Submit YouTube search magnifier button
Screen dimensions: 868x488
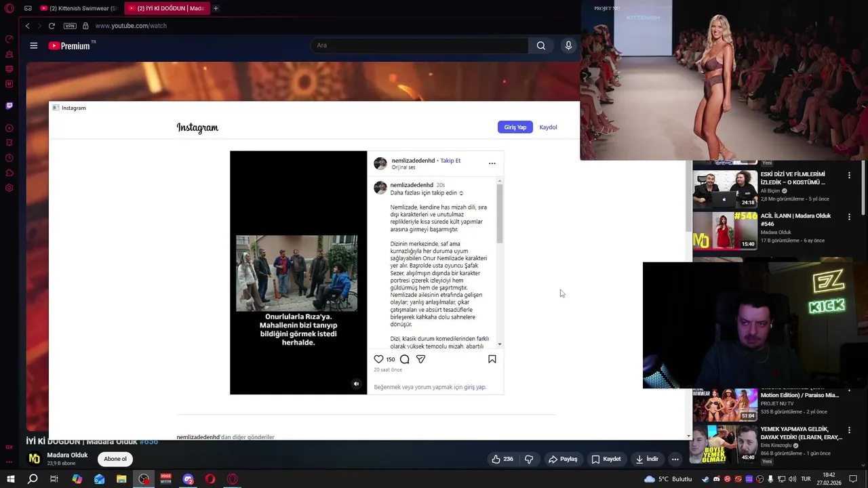pos(540,45)
